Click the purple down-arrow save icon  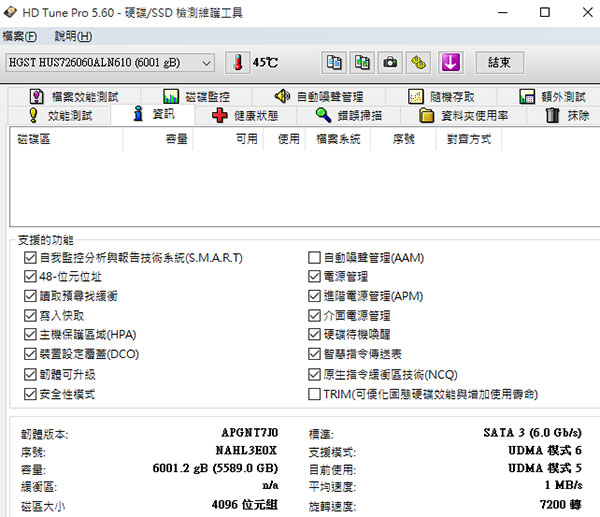pyautogui.click(x=450, y=62)
